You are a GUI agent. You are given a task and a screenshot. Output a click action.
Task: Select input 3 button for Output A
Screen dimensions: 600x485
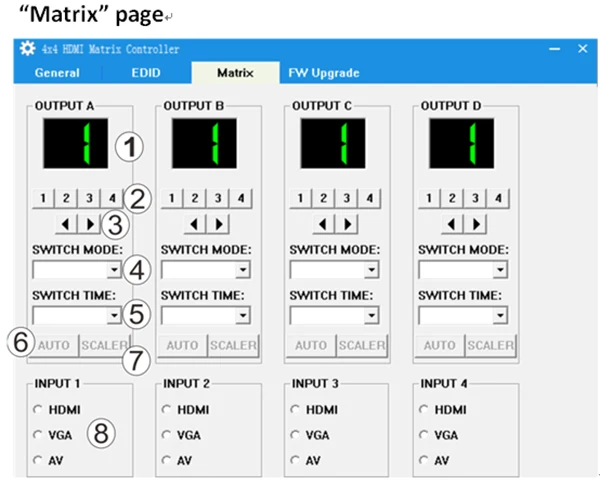[x=89, y=198]
